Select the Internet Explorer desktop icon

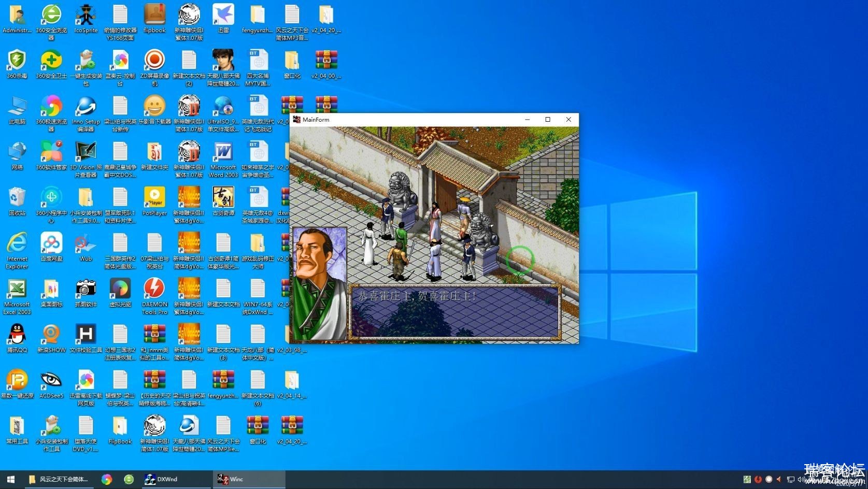click(17, 250)
